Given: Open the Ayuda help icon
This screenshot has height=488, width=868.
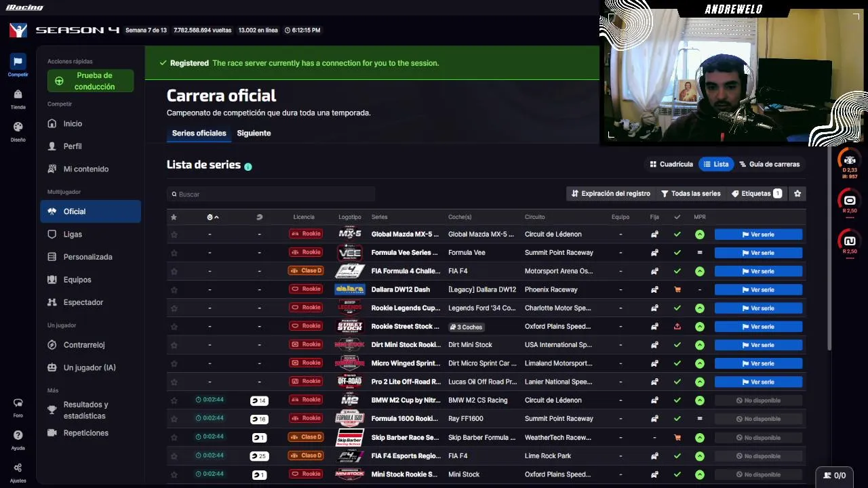Looking at the screenshot, I should point(18,435).
